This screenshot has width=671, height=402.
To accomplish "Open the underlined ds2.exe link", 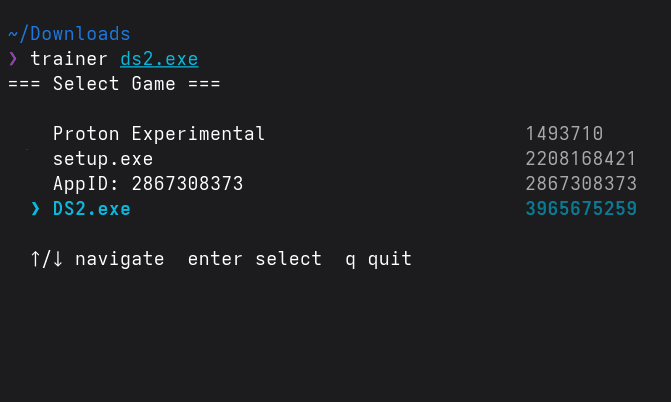I will 159,59.
